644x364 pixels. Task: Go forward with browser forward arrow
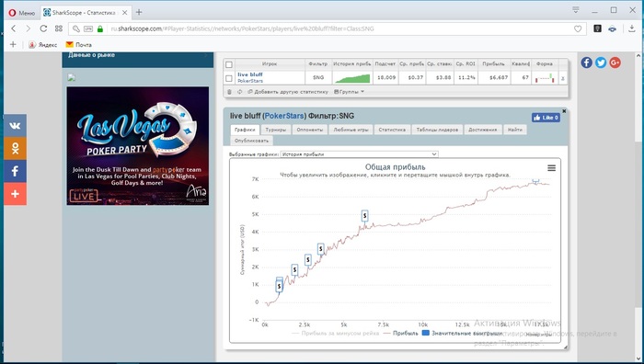(28, 28)
